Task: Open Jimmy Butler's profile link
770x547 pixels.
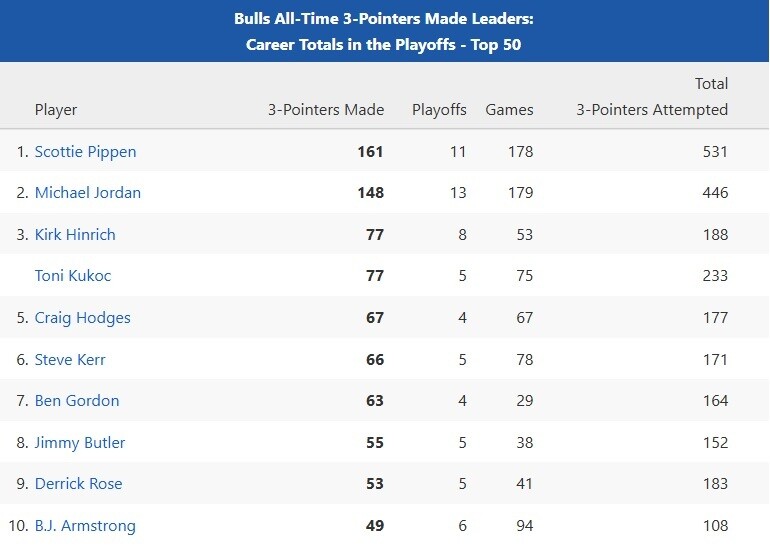Action: coord(79,443)
